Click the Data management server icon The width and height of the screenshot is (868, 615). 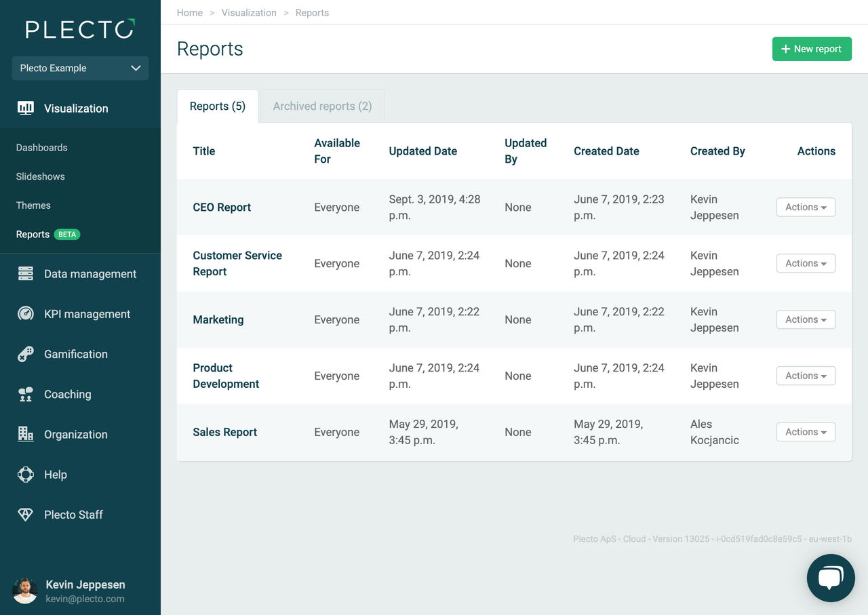point(26,274)
